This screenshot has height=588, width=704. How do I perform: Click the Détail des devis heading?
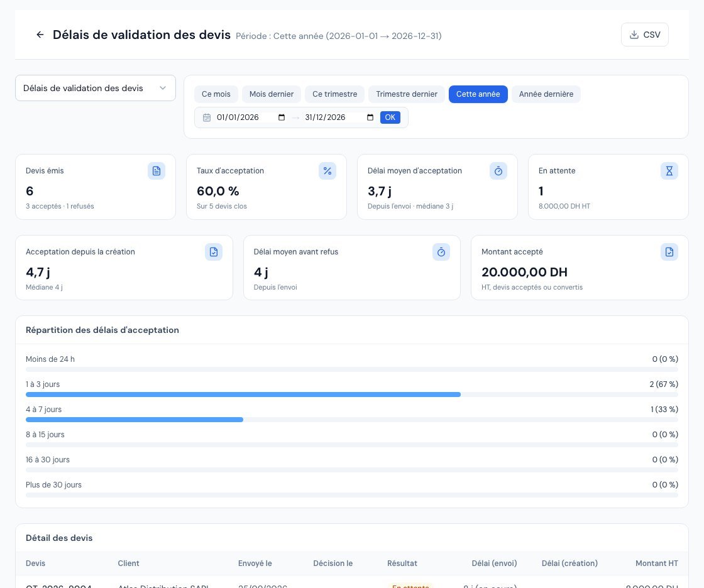coord(59,538)
